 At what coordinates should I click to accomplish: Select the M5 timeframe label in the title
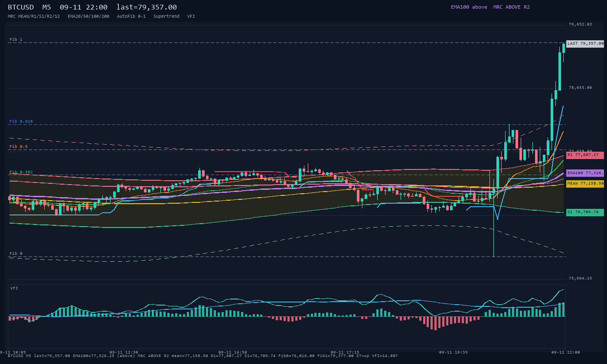click(x=47, y=7)
